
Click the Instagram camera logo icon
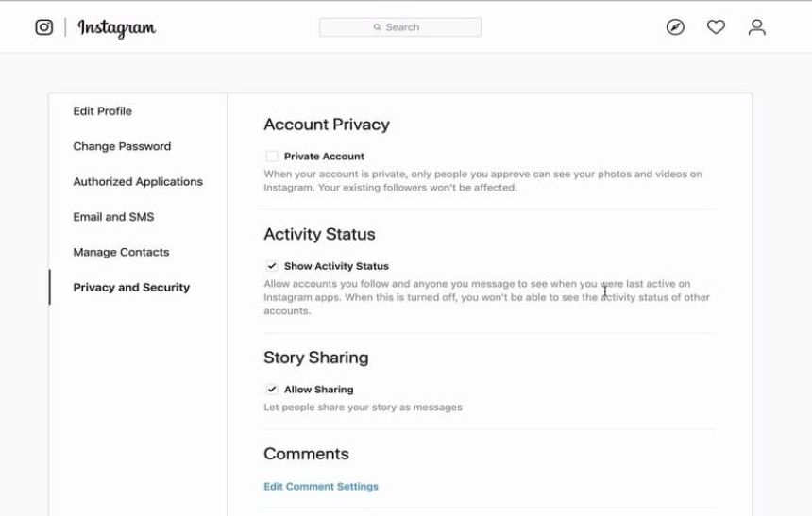coord(44,27)
